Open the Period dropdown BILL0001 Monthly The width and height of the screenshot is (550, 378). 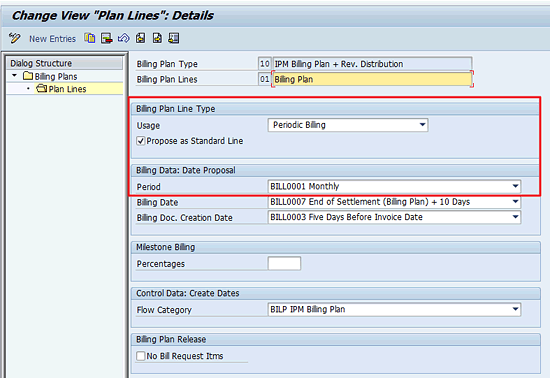click(x=394, y=186)
